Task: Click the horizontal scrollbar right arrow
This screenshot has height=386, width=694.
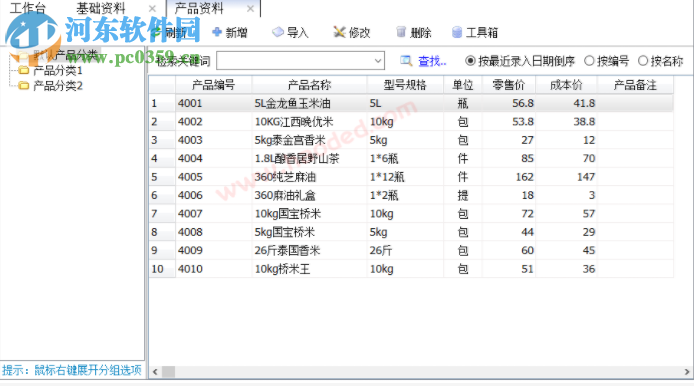Action: click(687, 372)
